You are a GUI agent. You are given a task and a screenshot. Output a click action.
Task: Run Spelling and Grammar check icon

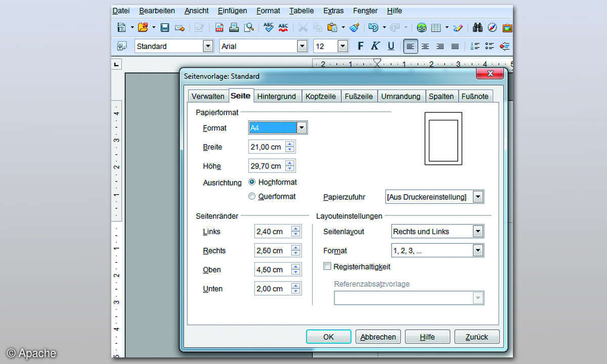point(269,27)
